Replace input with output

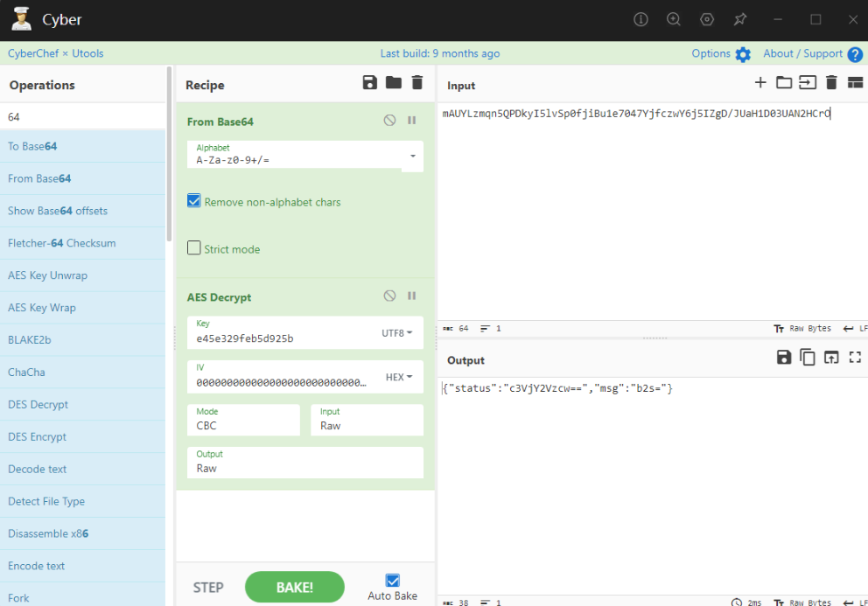pos(831,358)
